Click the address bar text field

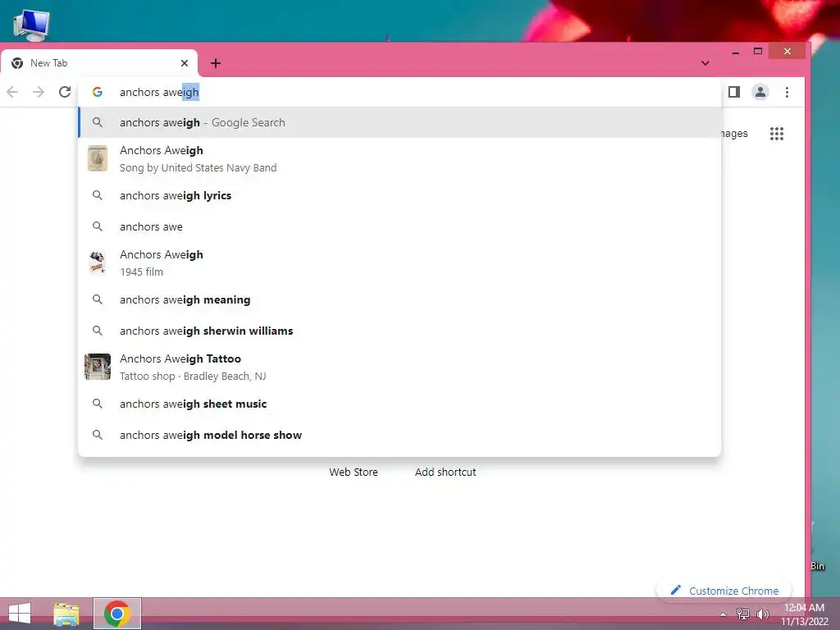[399, 92]
